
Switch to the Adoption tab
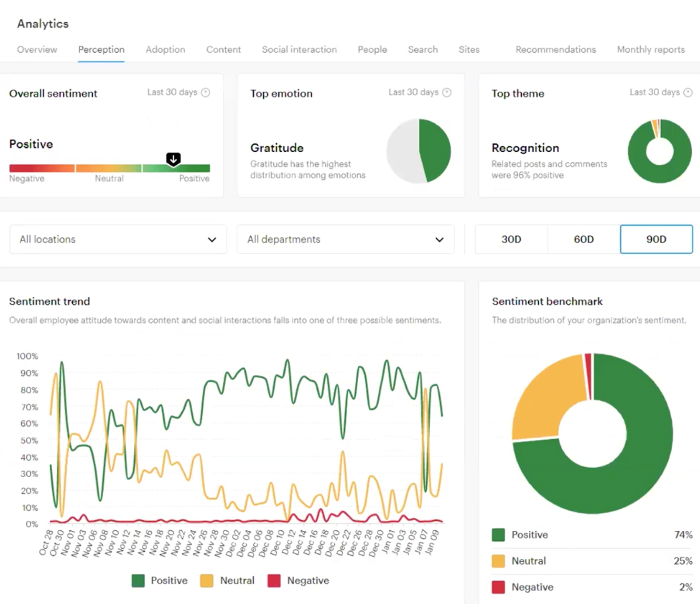pyautogui.click(x=165, y=49)
